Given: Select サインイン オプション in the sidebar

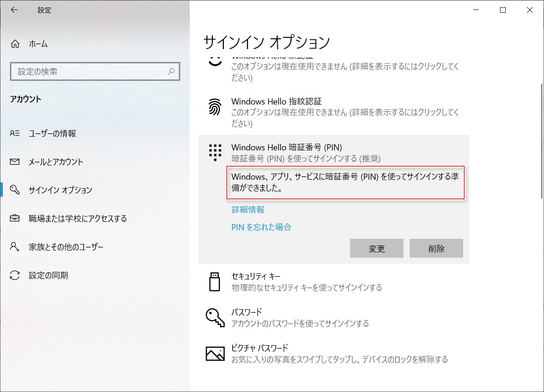Looking at the screenshot, I should (x=61, y=190).
